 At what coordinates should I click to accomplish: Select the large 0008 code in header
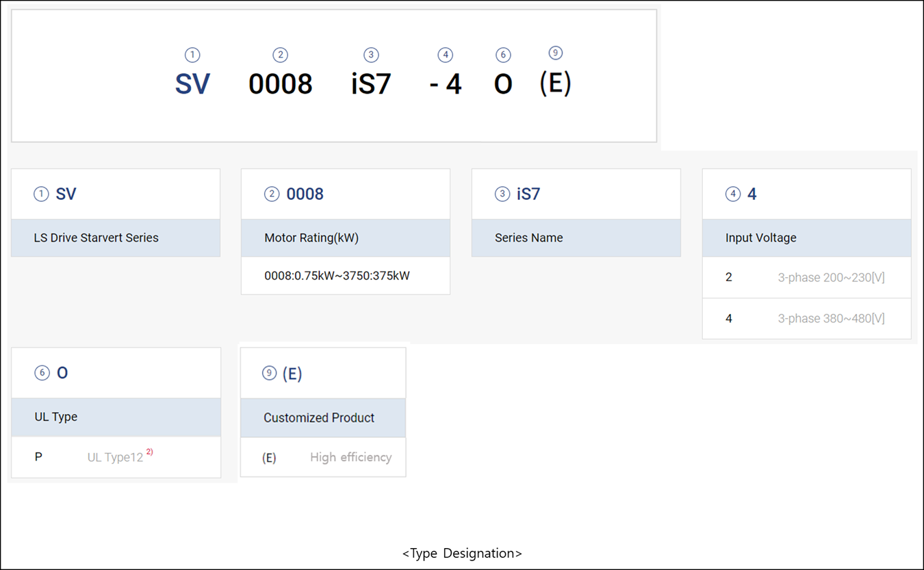point(280,84)
